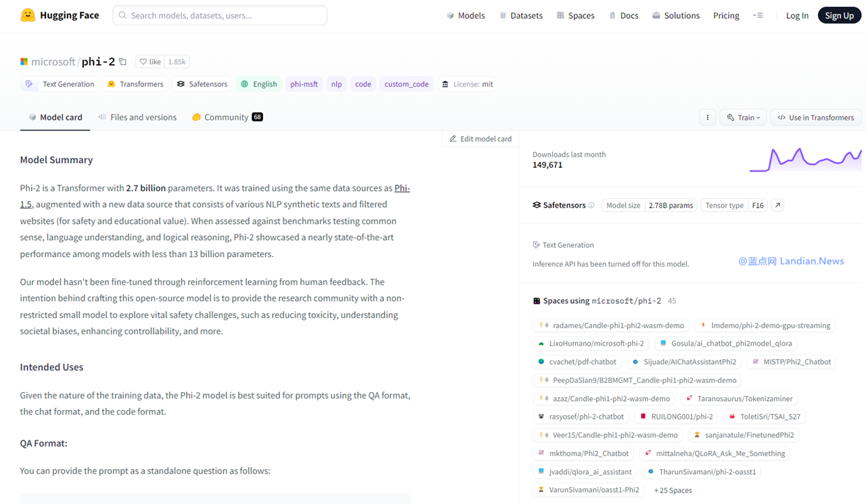This screenshot has height=504, width=866.
Task: Open ToletiSri/TSAI_S27 space
Action: pyautogui.click(x=765, y=417)
